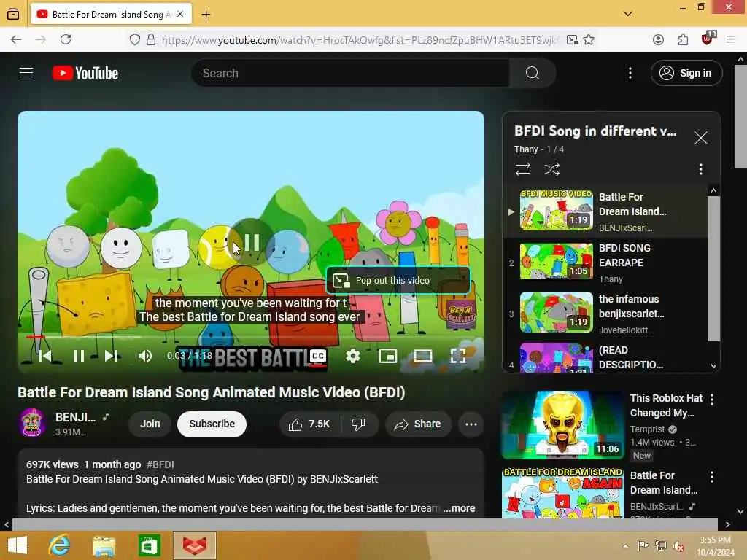Open File Explorer from taskbar
The width and height of the screenshot is (747, 560).
tap(104, 545)
